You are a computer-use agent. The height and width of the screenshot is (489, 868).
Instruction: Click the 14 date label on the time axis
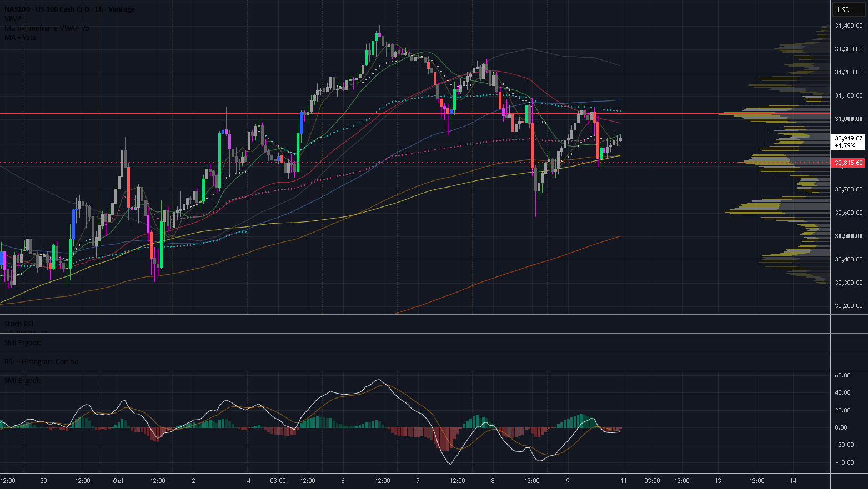click(793, 481)
